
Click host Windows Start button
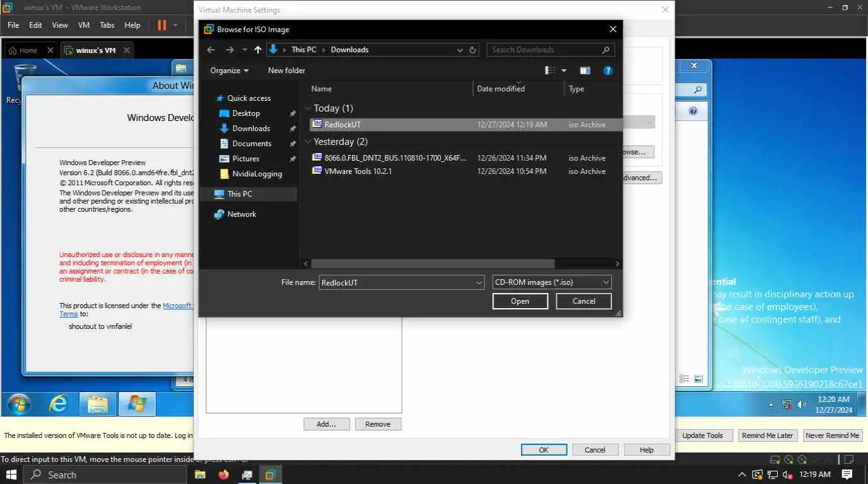pos(11,475)
